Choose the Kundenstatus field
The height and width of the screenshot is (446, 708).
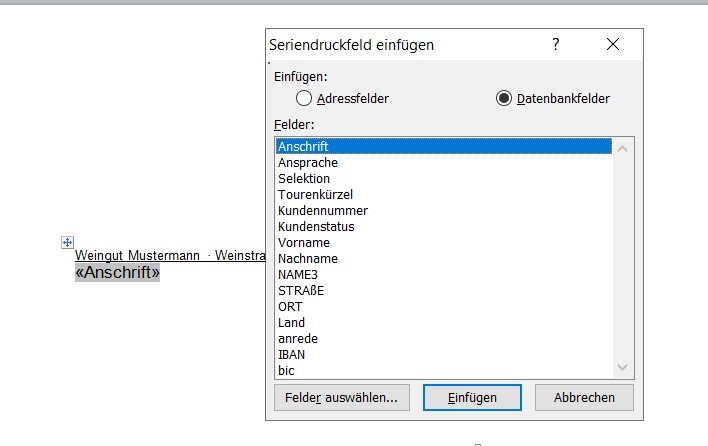click(x=316, y=226)
